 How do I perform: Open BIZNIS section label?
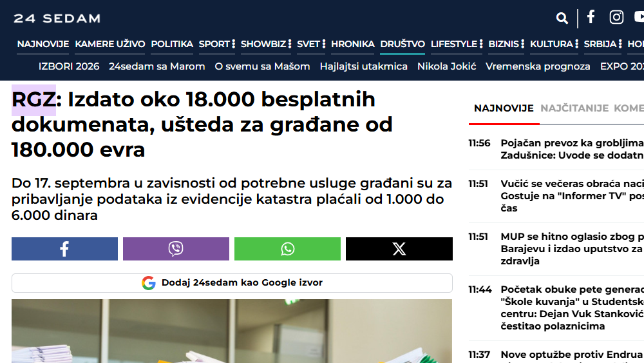[x=504, y=44]
